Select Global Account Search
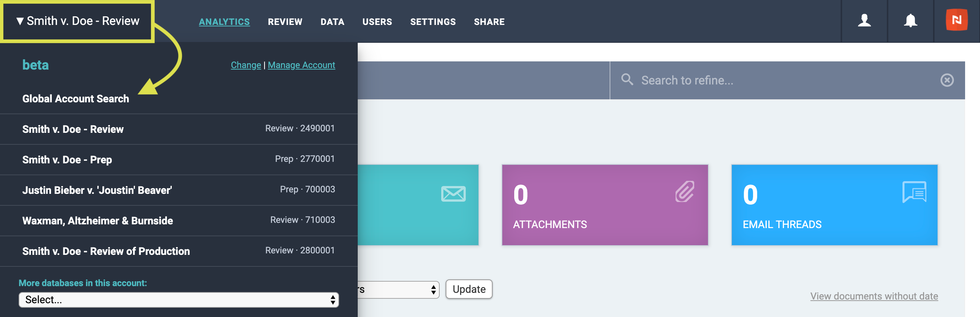The height and width of the screenshot is (317, 980). [x=76, y=99]
